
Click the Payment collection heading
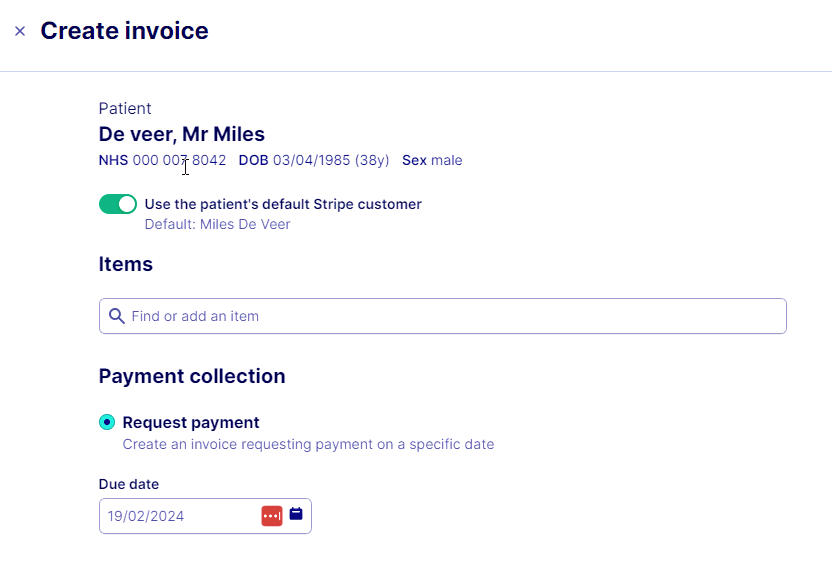click(192, 376)
